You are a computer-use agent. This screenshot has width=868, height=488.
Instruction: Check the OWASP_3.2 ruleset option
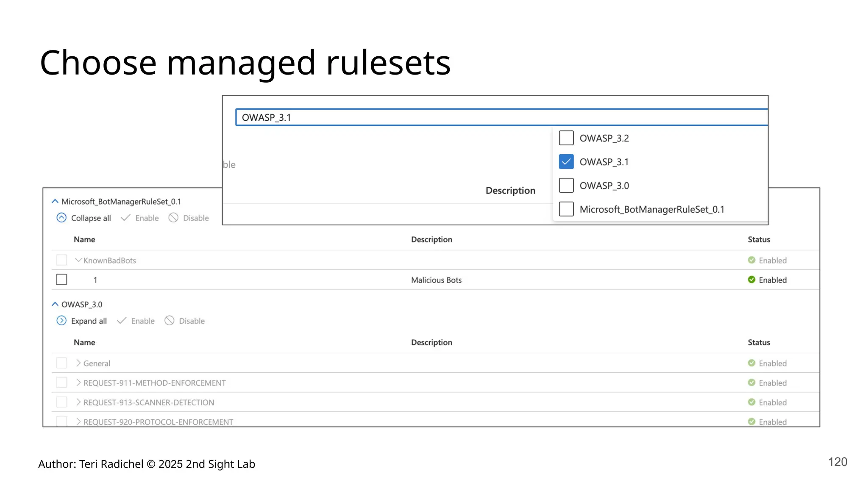[566, 138]
